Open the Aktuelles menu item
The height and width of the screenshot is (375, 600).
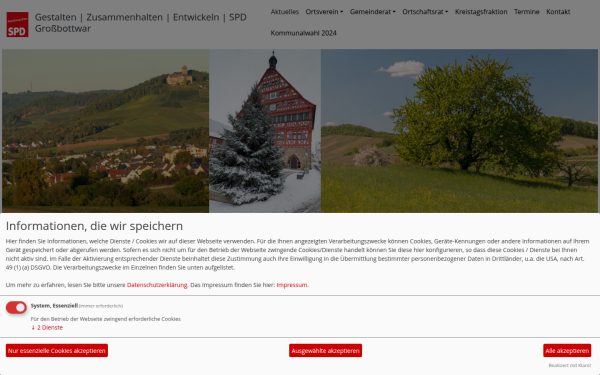tap(285, 12)
